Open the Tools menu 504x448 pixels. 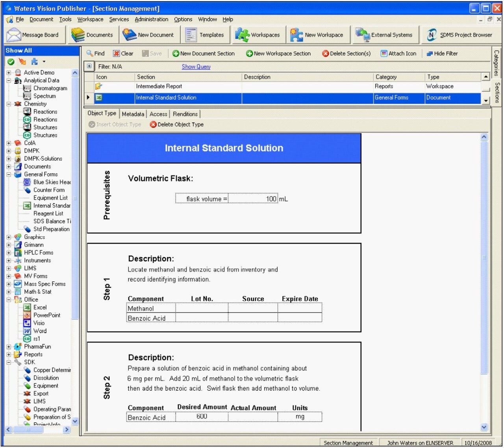(x=65, y=19)
